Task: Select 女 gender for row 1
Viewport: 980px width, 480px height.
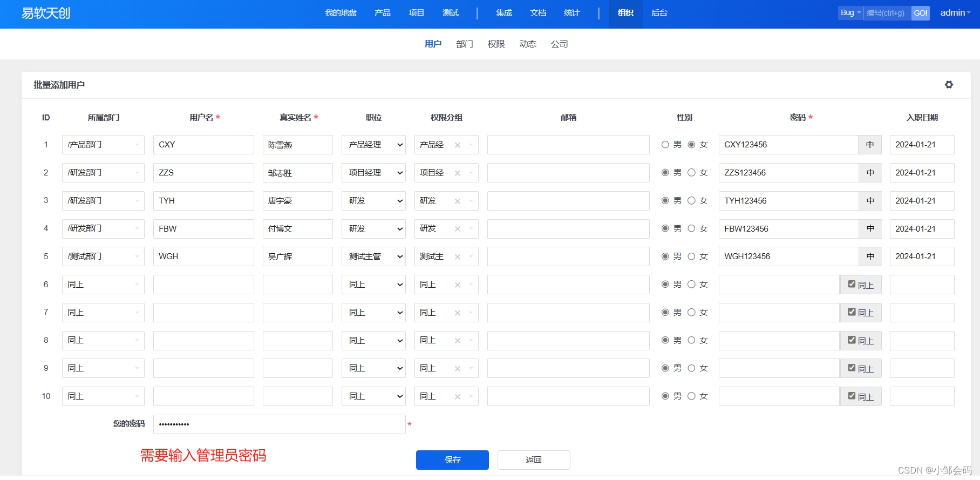Action: (x=691, y=145)
